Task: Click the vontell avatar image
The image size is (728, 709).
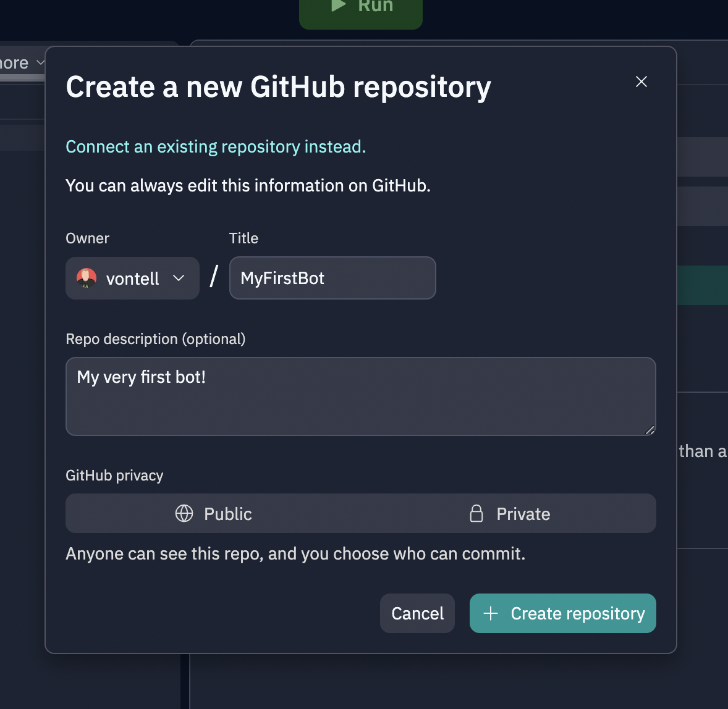Action: coord(87,278)
